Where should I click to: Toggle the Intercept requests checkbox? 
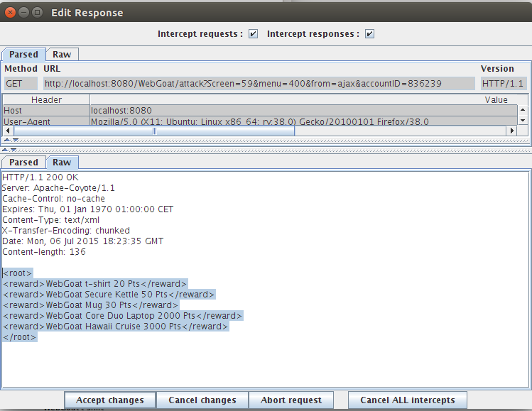coord(253,34)
